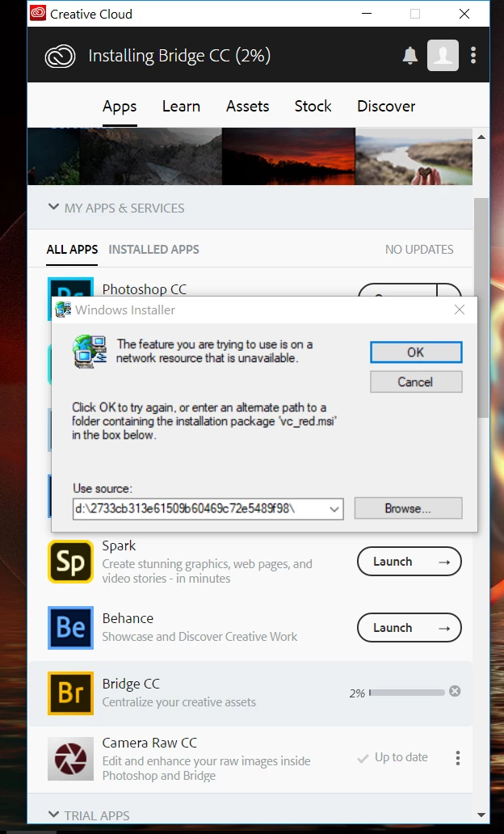Open the three-dot menu in header
The image size is (504, 834).
point(473,55)
